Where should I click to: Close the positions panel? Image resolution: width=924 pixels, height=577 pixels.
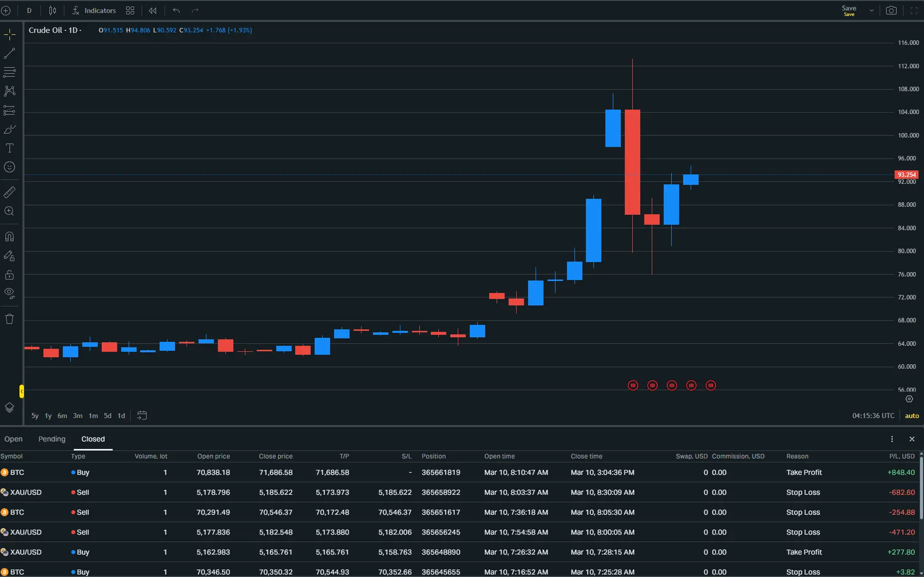[912, 439]
